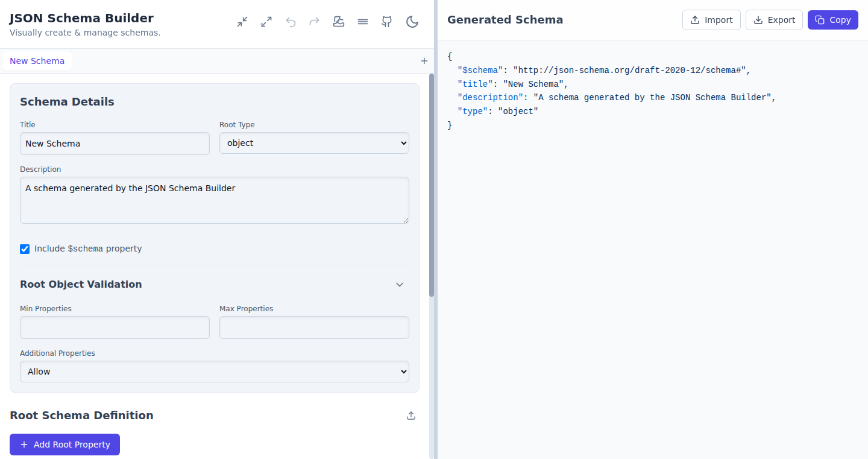Click the JSON Schema Builder title
This screenshot has width=868, height=459.
pyautogui.click(x=81, y=19)
